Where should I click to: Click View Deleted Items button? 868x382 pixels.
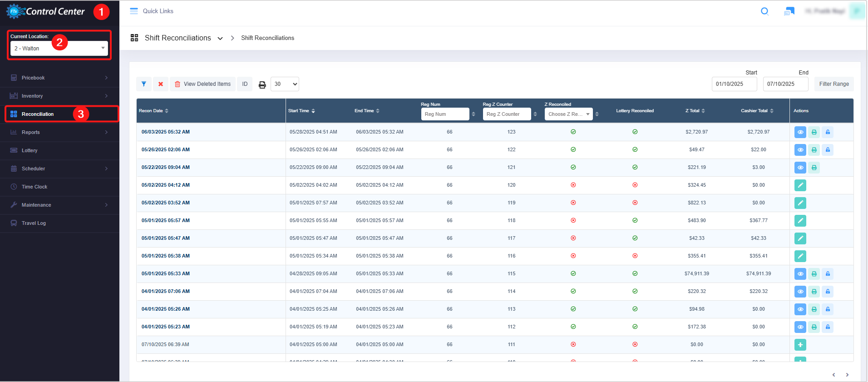coord(202,84)
